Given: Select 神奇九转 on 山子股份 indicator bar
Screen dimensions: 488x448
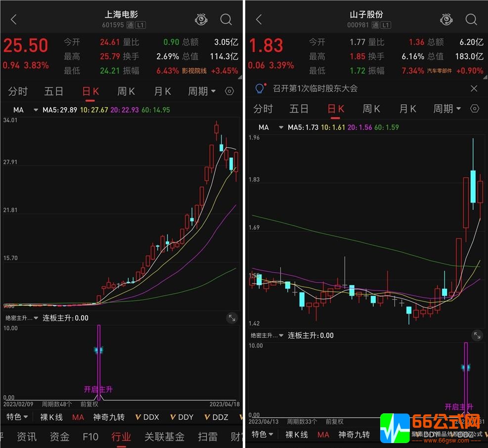Looking at the screenshot, I should 354,435.
